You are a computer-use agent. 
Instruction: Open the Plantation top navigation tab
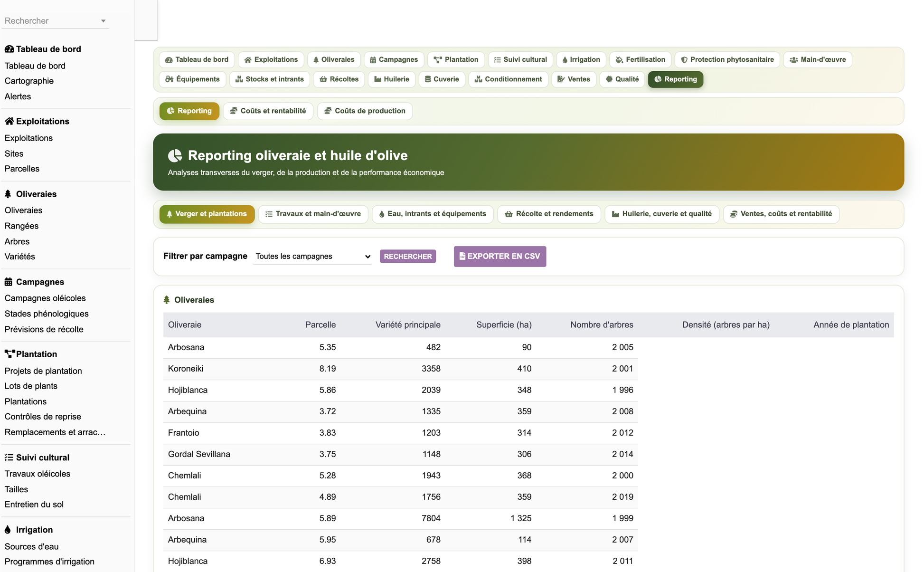(x=456, y=59)
